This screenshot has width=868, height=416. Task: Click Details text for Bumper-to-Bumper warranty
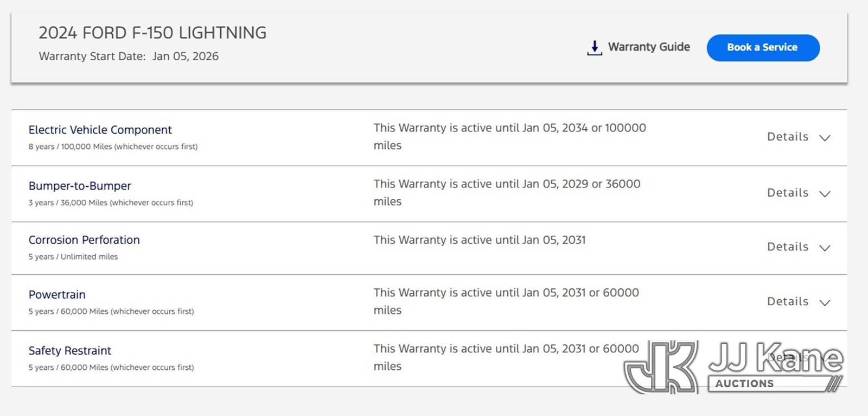[788, 193]
